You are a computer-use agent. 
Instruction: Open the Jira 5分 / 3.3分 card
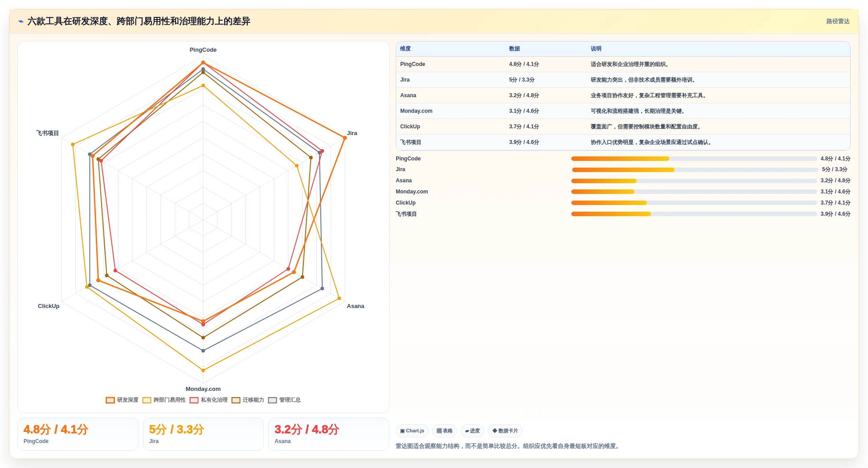(x=203, y=434)
